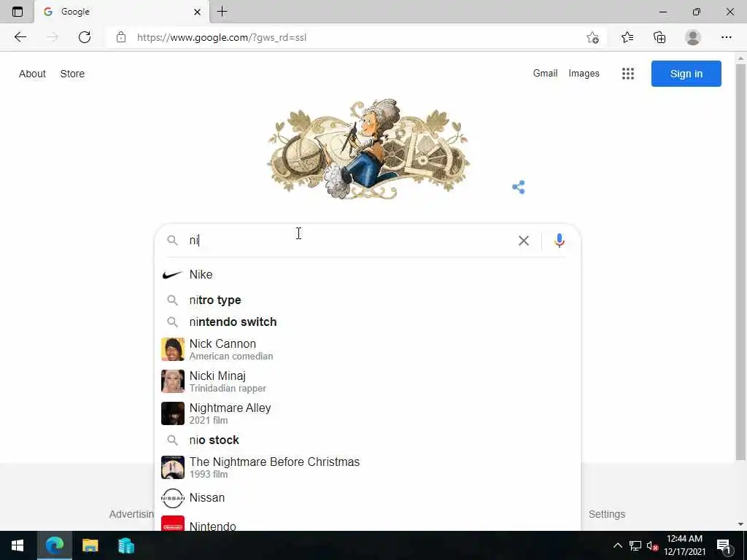Open the Images link
The width and height of the screenshot is (747, 560).
click(x=584, y=74)
